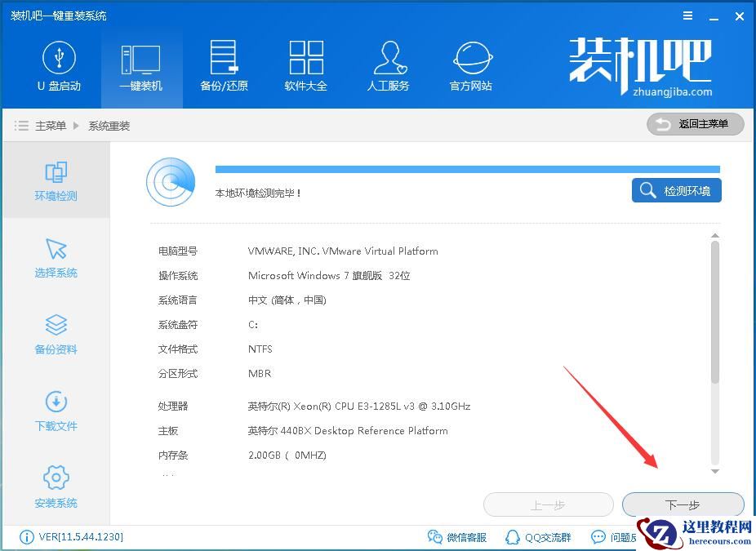Visit the 官方网站 via its globe icon

470,67
